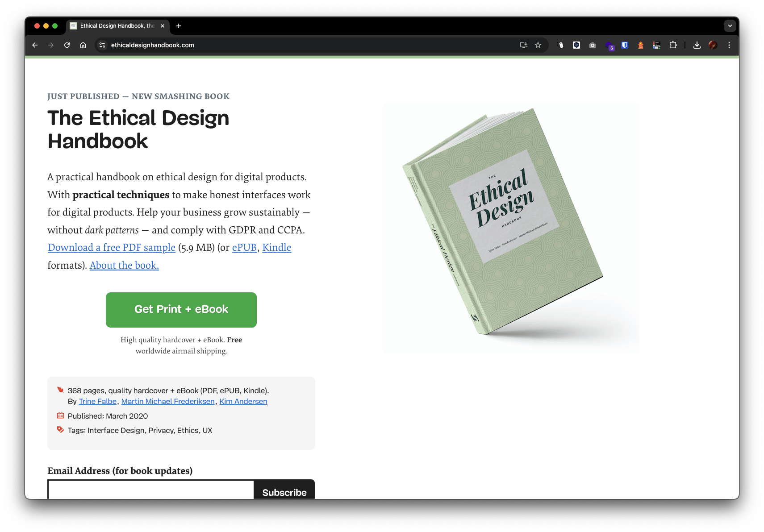Expand the tab search dropdown
764x532 pixels.
click(x=730, y=26)
